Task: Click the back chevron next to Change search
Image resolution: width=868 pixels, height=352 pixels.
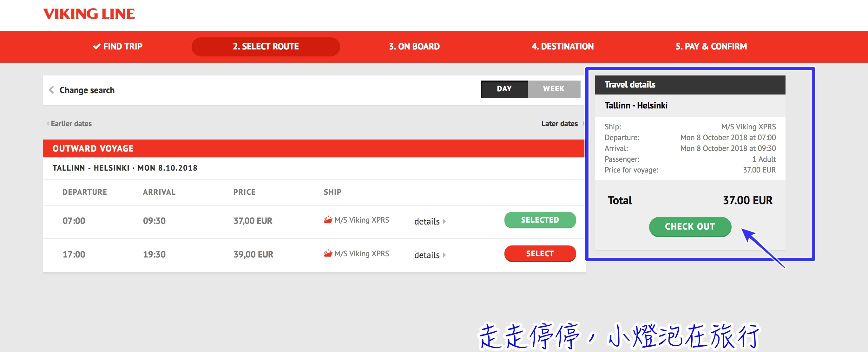Action: [x=51, y=90]
